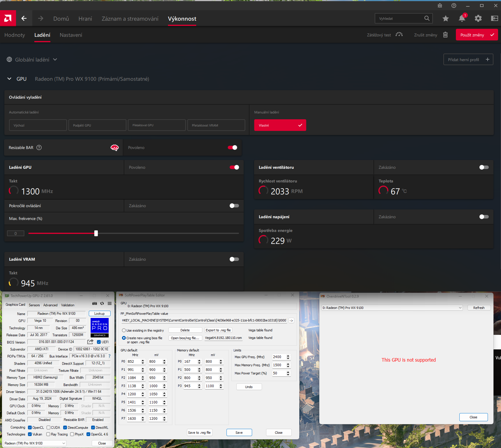Click Open bios/reg file button
The image size is (501, 448).
click(185, 338)
